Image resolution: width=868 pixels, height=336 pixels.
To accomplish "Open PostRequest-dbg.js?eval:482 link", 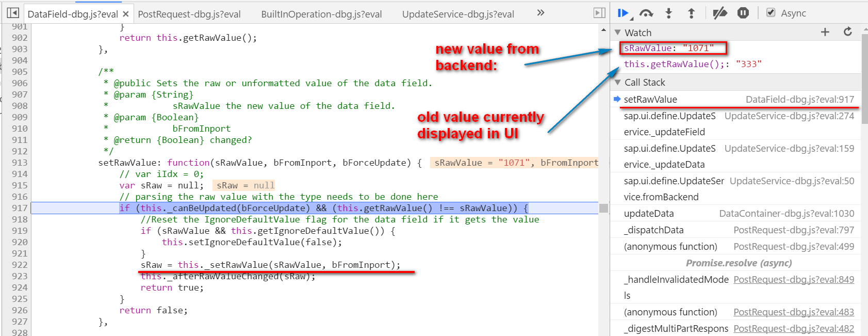I will (x=794, y=328).
